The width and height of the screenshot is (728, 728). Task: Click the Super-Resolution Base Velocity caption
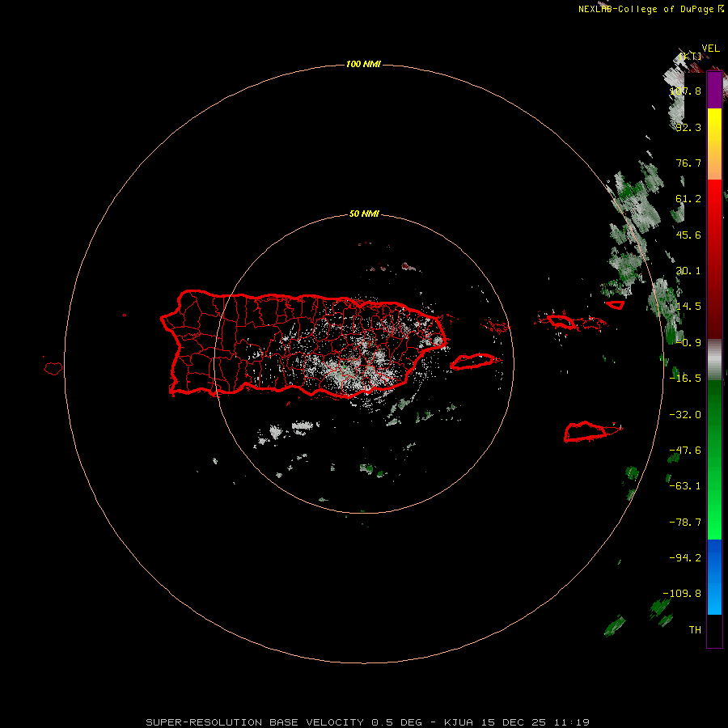[368, 722]
